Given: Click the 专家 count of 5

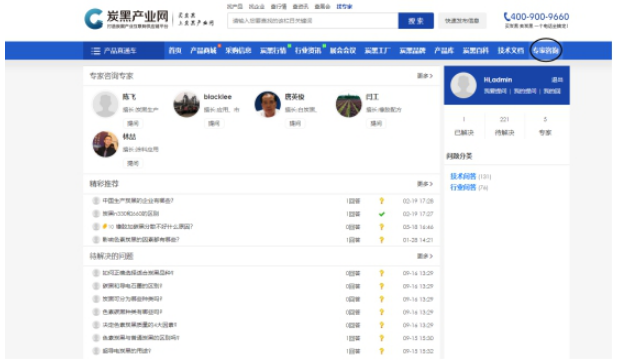Looking at the screenshot, I should (x=545, y=119).
